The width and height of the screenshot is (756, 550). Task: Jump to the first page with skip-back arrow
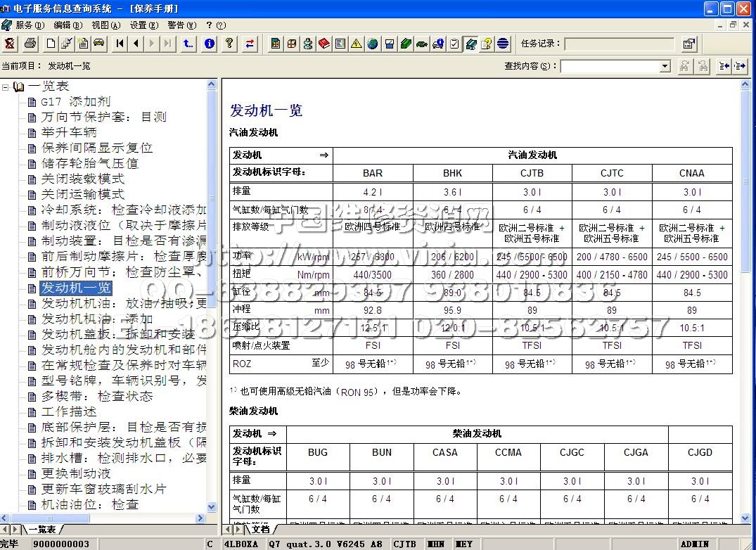120,44
